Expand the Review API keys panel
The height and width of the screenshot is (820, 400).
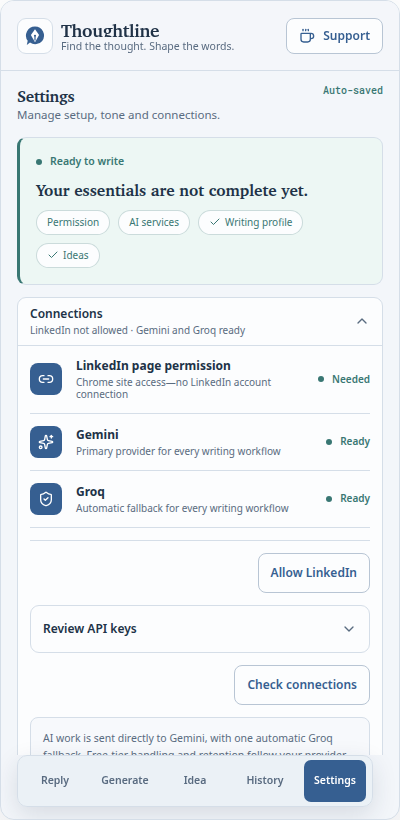[200, 629]
